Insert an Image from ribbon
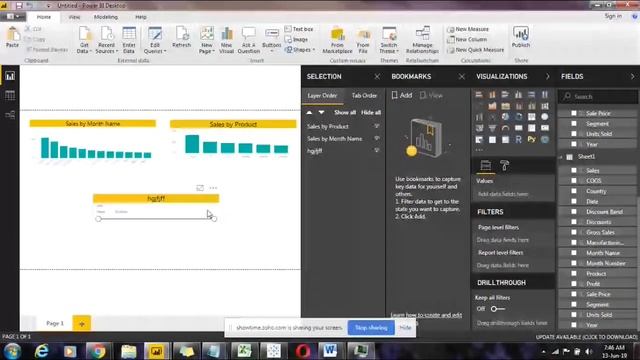The height and width of the screenshot is (360, 640). click(296, 40)
